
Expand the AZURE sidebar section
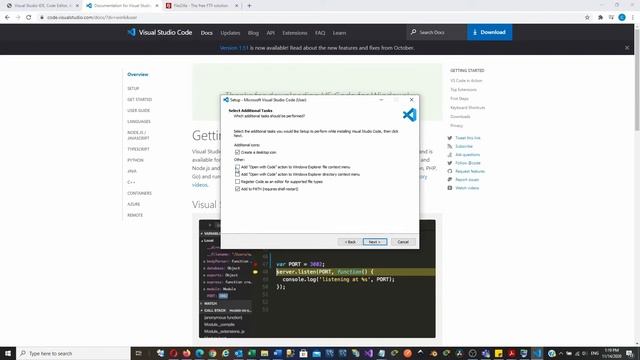(x=133, y=204)
